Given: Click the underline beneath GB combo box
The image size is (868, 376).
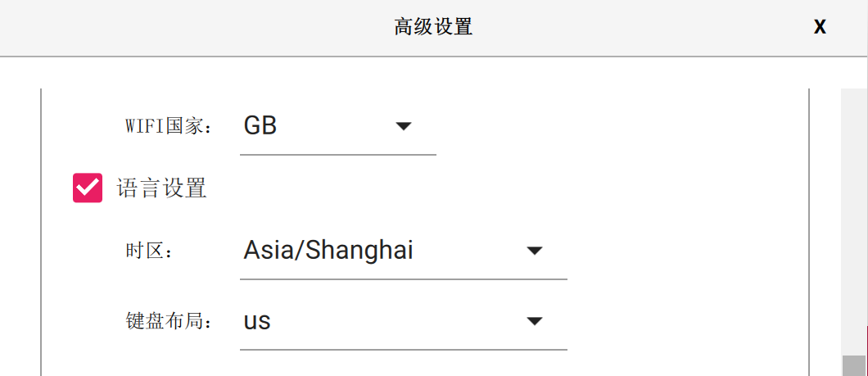Looking at the screenshot, I should click(x=337, y=154).
